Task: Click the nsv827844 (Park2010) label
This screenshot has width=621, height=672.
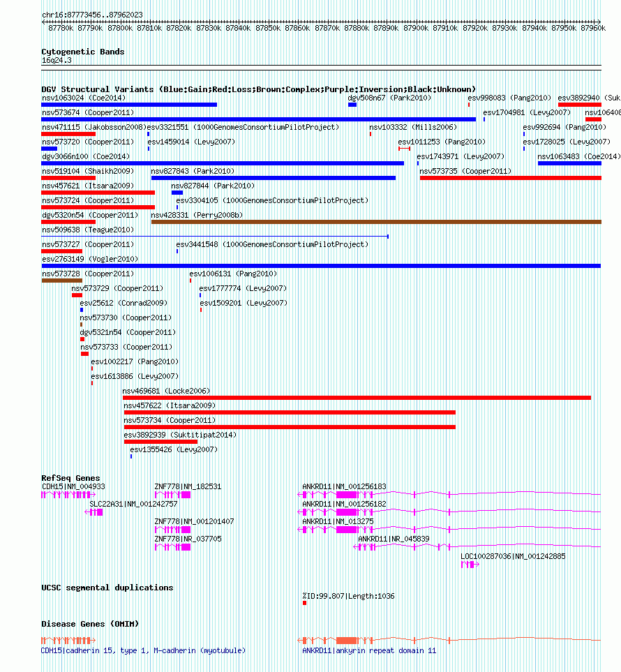Action: tap(213, 186)
